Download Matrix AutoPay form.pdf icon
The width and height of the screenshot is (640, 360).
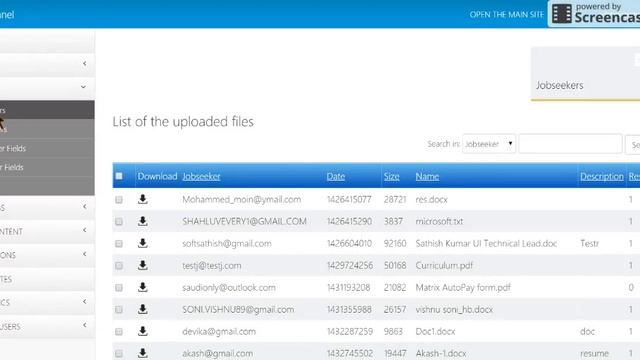(142, 287)
